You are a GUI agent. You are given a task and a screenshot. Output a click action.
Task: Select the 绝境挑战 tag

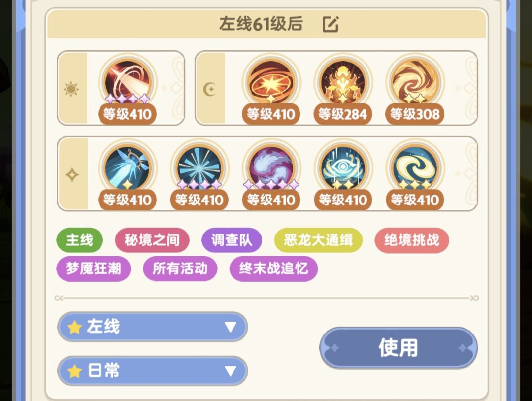point(411,240)
